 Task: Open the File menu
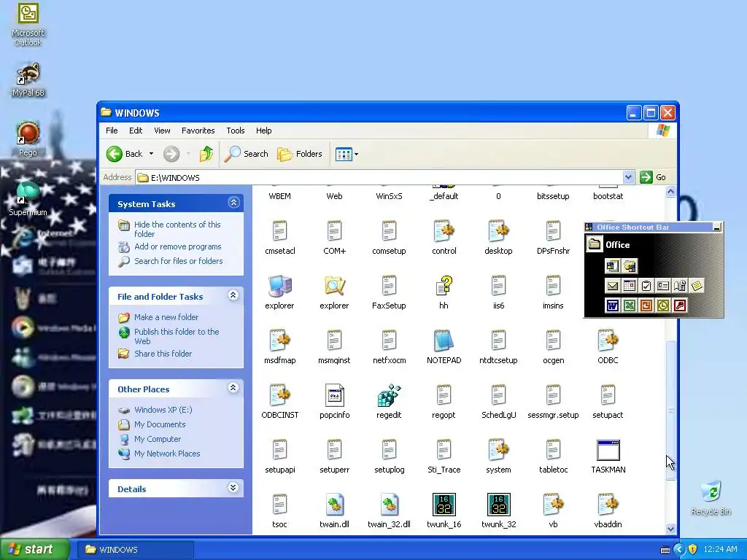112,131
